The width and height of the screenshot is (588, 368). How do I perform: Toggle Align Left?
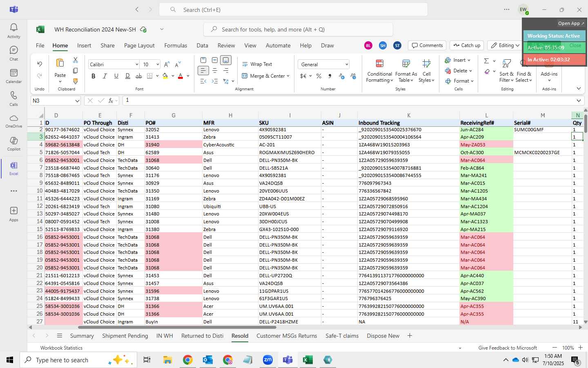pos(203,70)
